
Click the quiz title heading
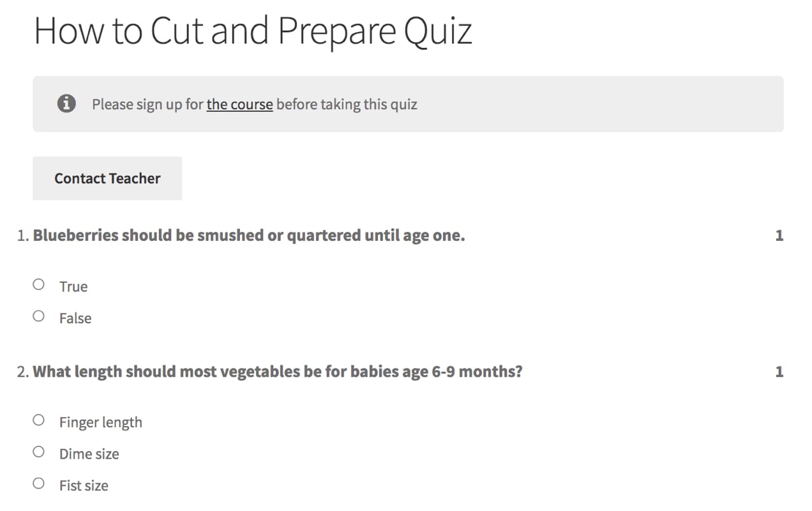[253, 30]
